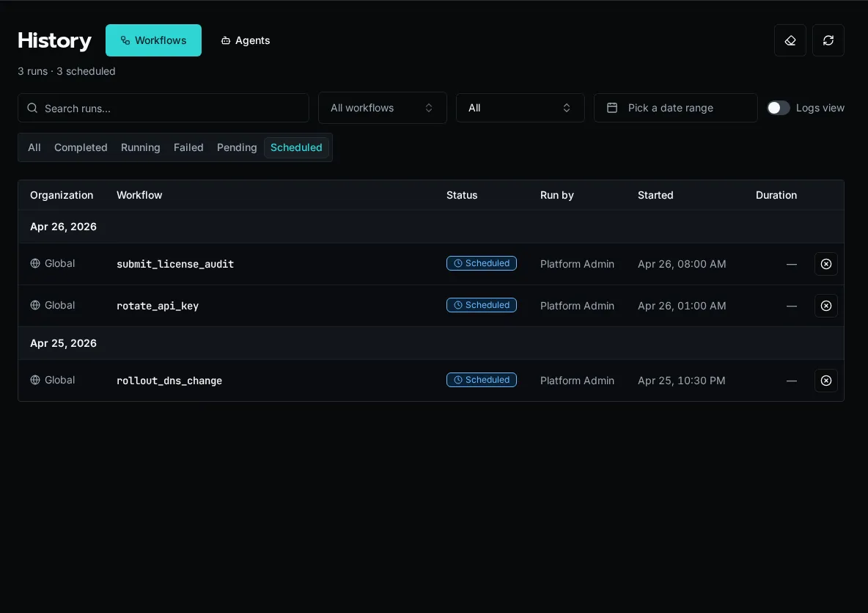Cancel the rollout_dns_change scheduled run
Screen dimensions: 868x613
[x=826, y=381]
